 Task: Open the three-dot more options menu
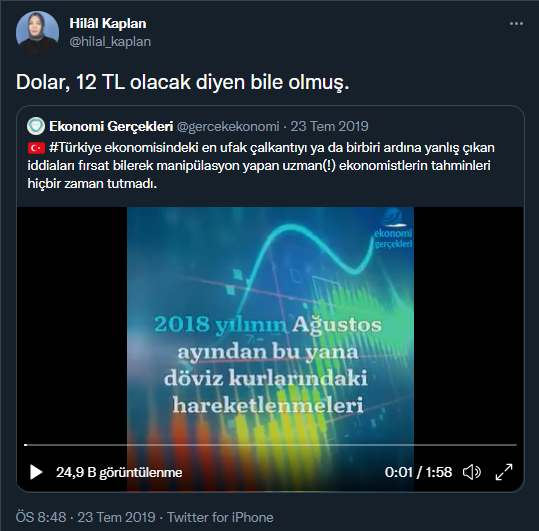click(516, 24)
